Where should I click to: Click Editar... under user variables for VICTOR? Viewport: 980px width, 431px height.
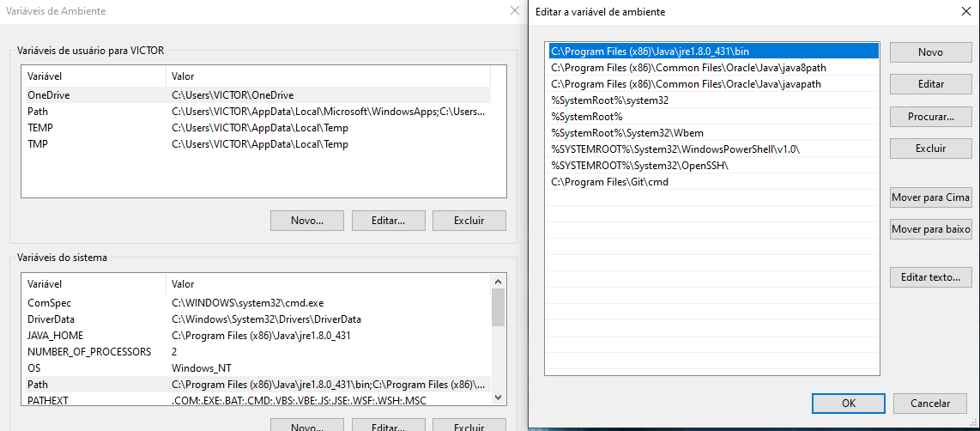pos(388,220)
